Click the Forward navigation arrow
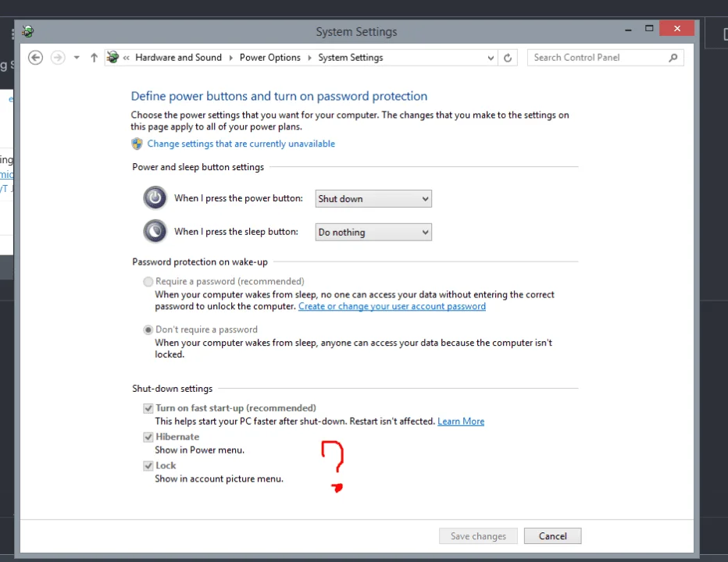Image resolution: width=728 pixels, height=562 pixels. (x=58, y=58)
